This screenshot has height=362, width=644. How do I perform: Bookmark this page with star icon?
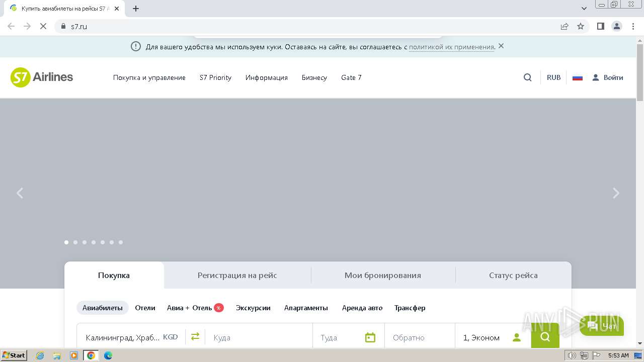581,26
